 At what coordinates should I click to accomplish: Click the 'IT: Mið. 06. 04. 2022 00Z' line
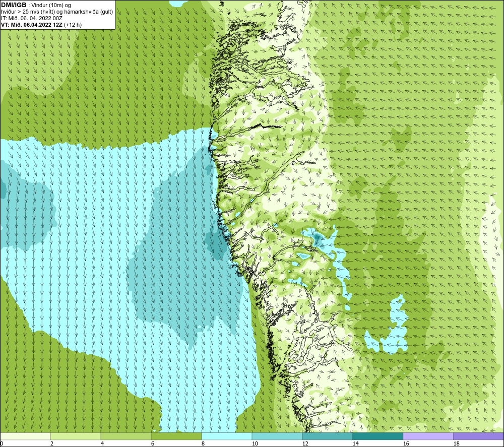(x=32, y=18)
